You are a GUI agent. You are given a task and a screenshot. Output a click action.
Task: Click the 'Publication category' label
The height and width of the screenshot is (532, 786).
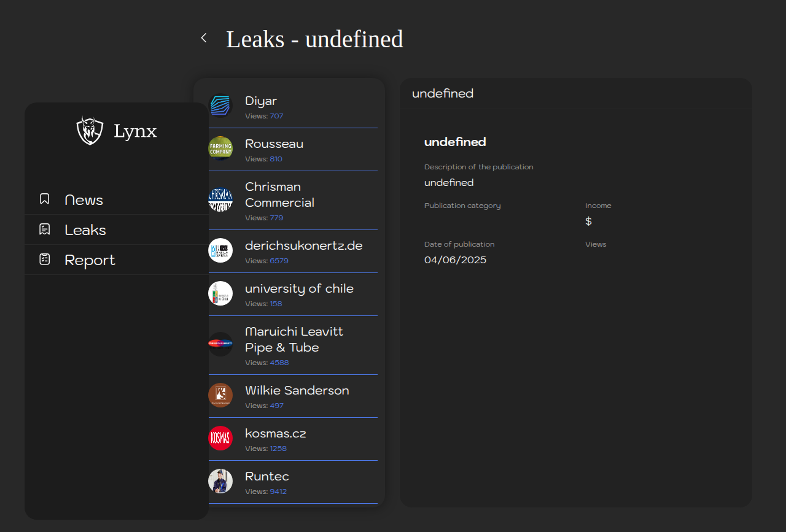click(x=462, y=206)
